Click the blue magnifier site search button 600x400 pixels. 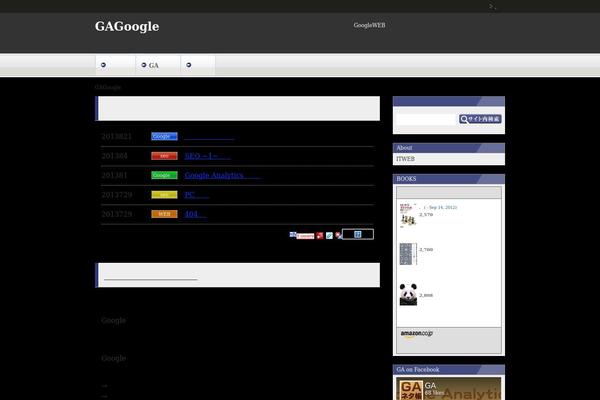click(480, 119)
